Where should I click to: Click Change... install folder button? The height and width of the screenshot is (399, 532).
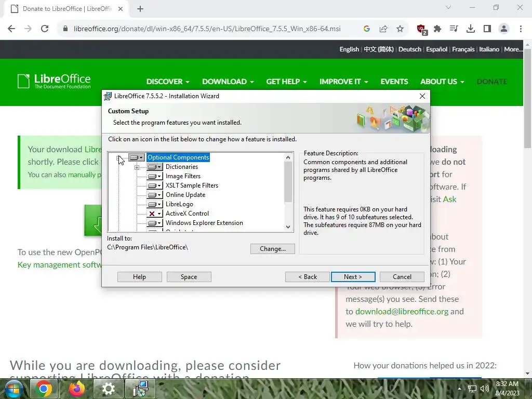pos(272,249)
